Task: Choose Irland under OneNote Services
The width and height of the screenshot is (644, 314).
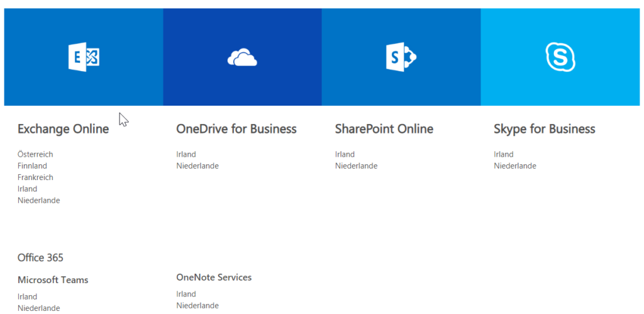Action: (186, 294)
